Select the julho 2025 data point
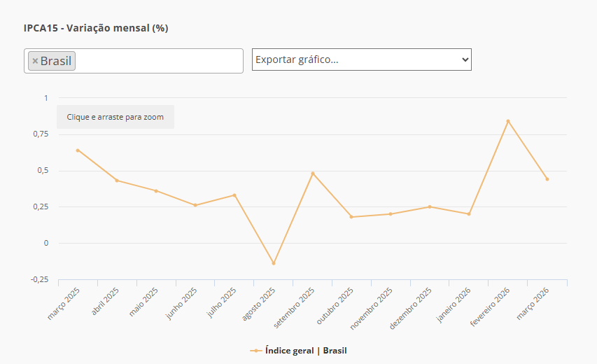This screenshot has height=364, width=597. click(x=234, y=195)
